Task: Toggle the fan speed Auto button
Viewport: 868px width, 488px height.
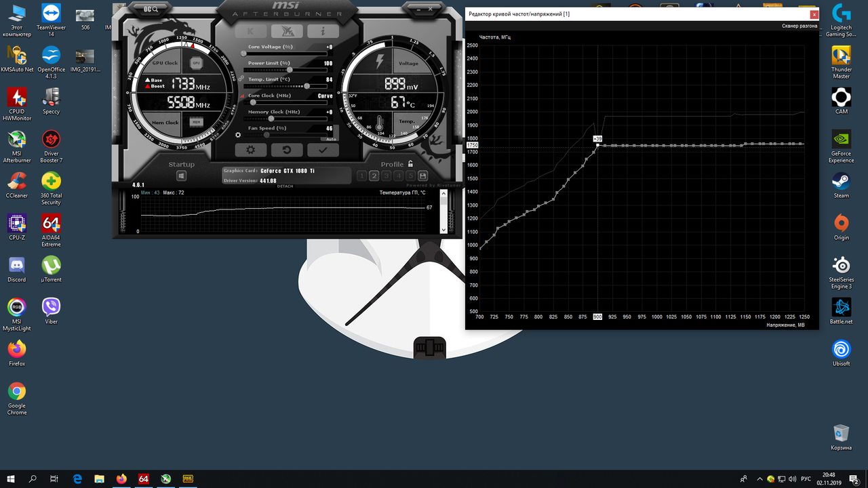Action: coord(331,138)
